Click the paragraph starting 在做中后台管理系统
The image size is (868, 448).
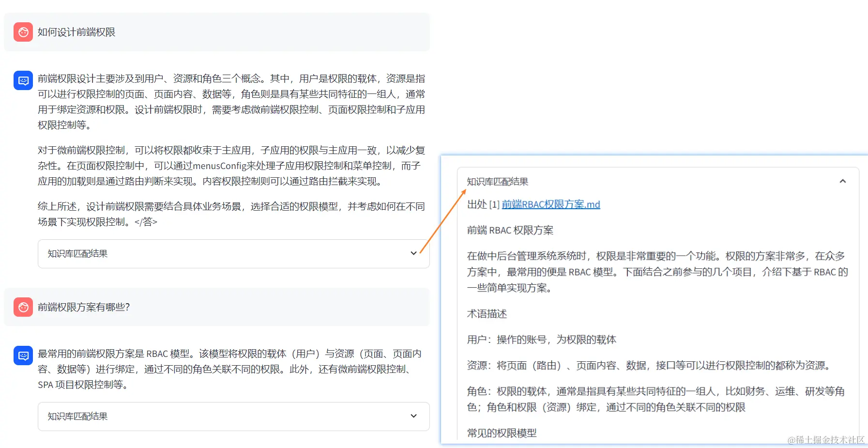[x=657, y=272]
